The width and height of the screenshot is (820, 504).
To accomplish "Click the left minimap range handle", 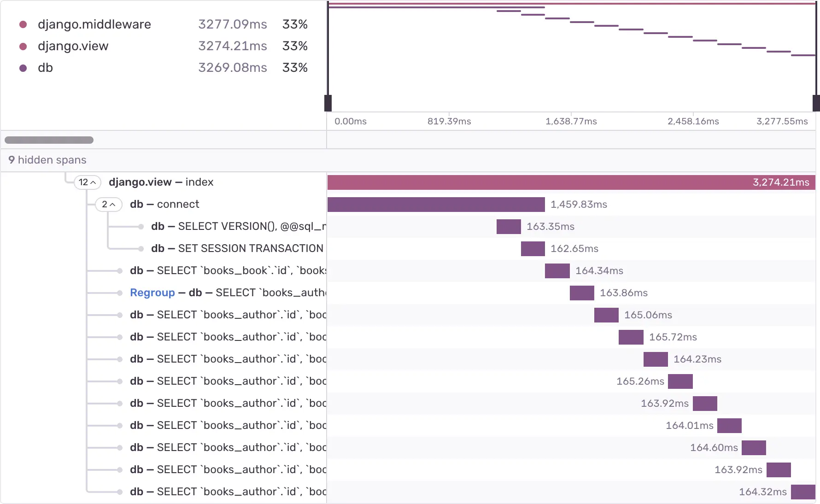I will tap(328, 103).
